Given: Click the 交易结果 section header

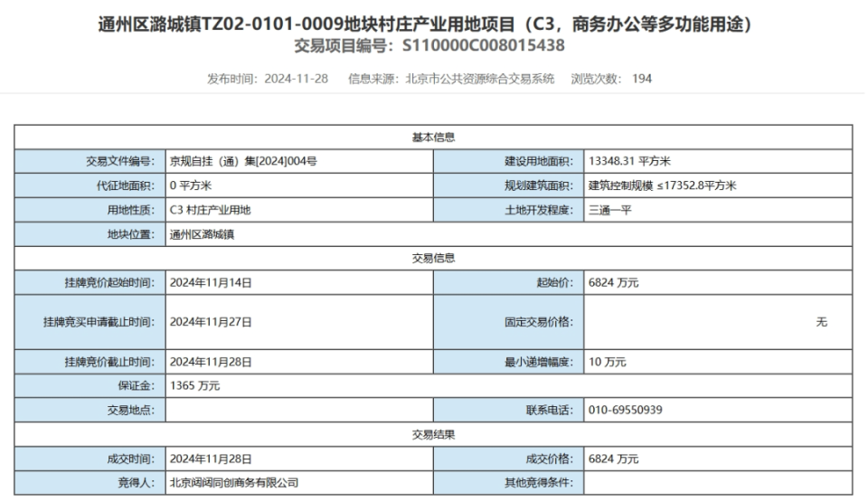Looking at the screenshot, I should [x=433, y=435].
